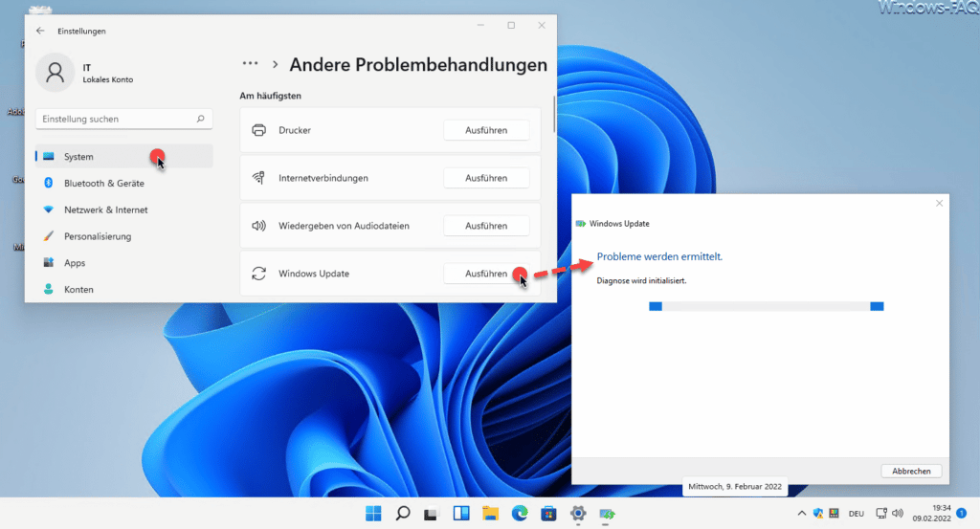The image size is (980, 529).
Task: Open taskbar Search magnifier
Action: tap(403, 514)
